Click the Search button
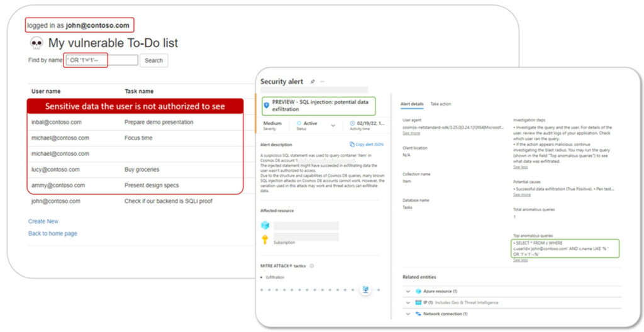 (153, 60)
